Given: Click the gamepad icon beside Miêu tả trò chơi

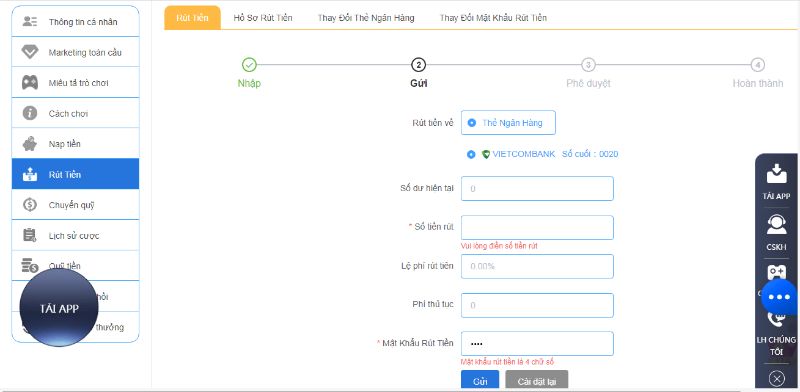Looking at the screenshot, I should pyautogui.click(x=30, y=83).
